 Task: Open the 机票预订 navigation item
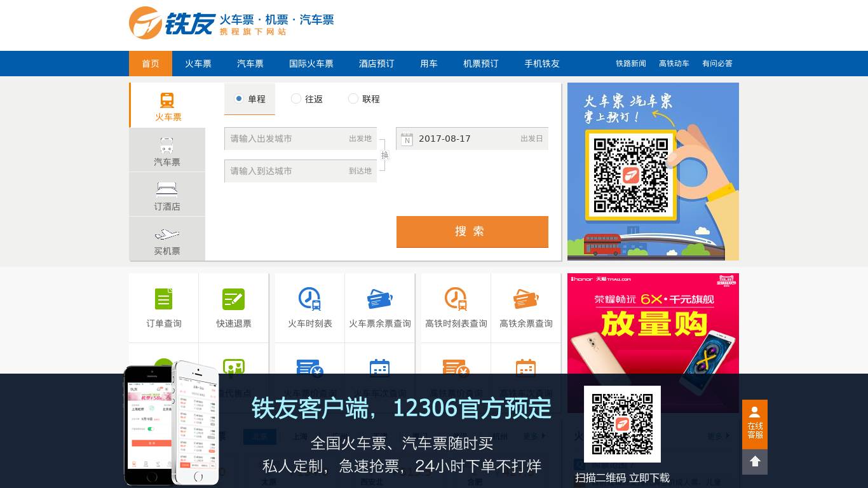[x=481, y=64]
